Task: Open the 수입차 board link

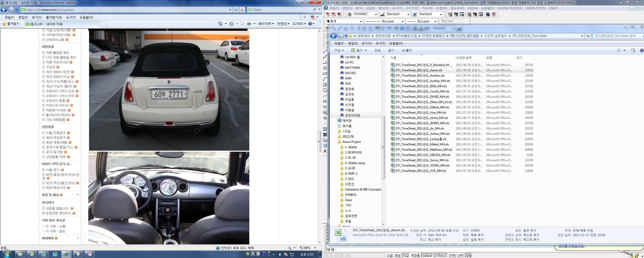Action: 50,67
